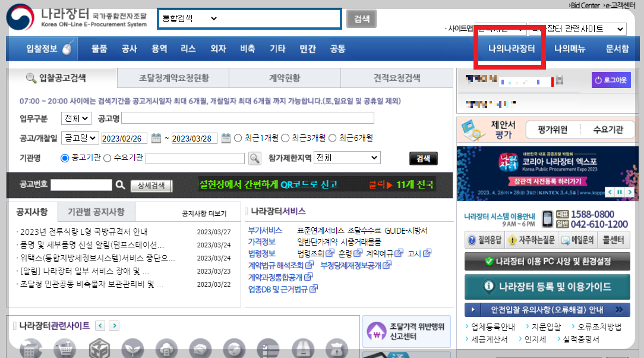Click 평가위원 button

pyautogui.click(x=553, y=130)
